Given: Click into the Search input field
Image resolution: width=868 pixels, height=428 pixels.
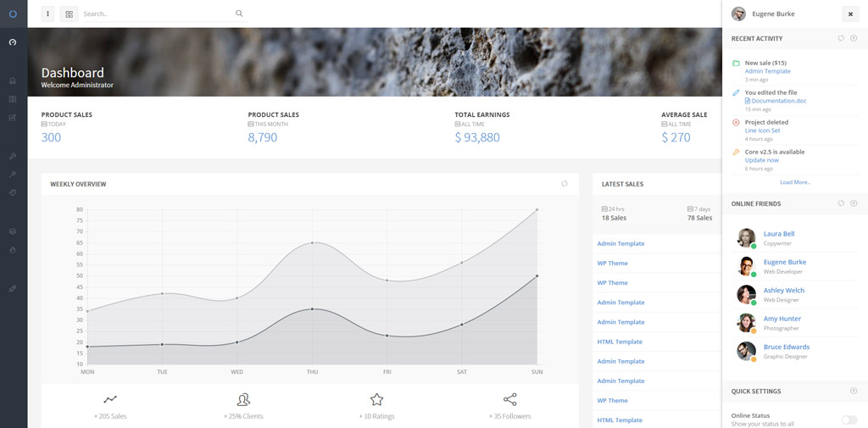Looking at the screenshot, I should 157,14.
